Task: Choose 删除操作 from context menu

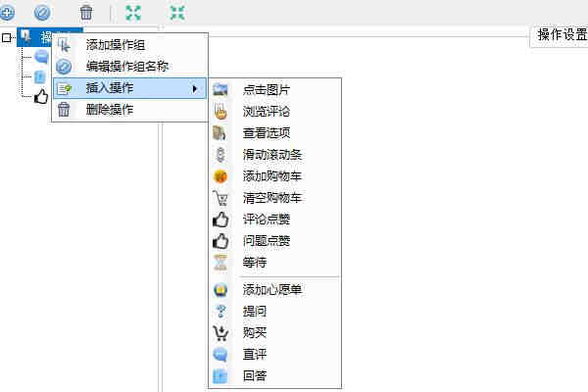Action: pos(129,110)
